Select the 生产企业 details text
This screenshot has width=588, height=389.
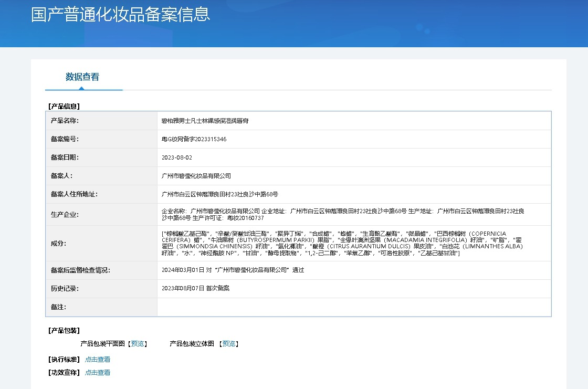343,215
